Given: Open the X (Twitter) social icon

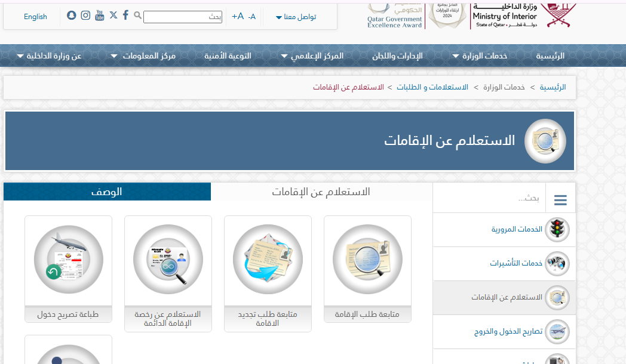Looking at the screenshot, I should tap(113, 15).
